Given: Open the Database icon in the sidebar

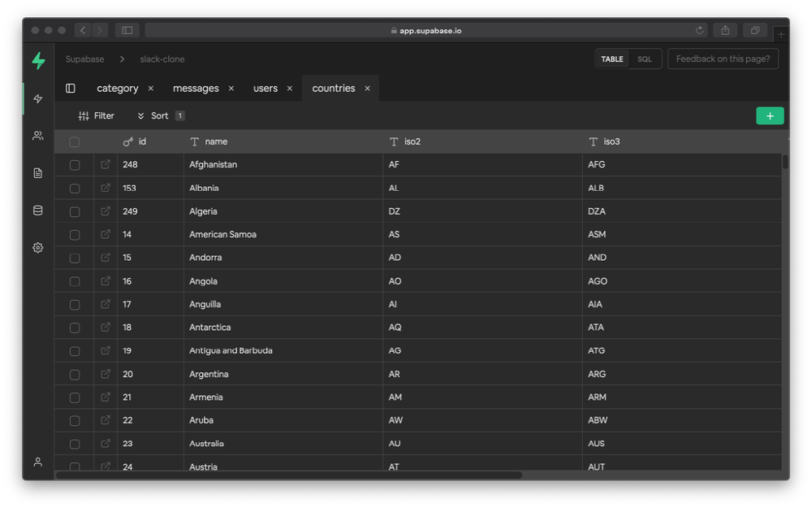Looking at the screenshot, I should tap(38, 211).
